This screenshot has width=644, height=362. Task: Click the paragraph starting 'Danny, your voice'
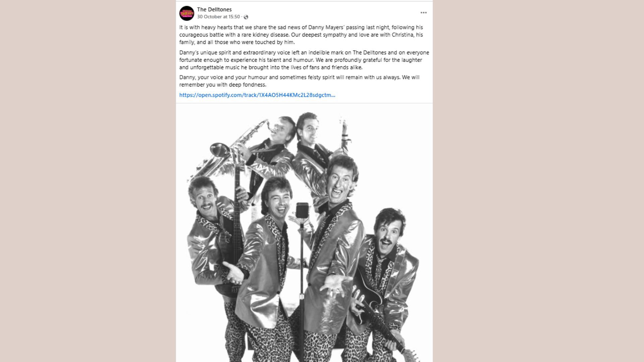click(x=299, y=81)
